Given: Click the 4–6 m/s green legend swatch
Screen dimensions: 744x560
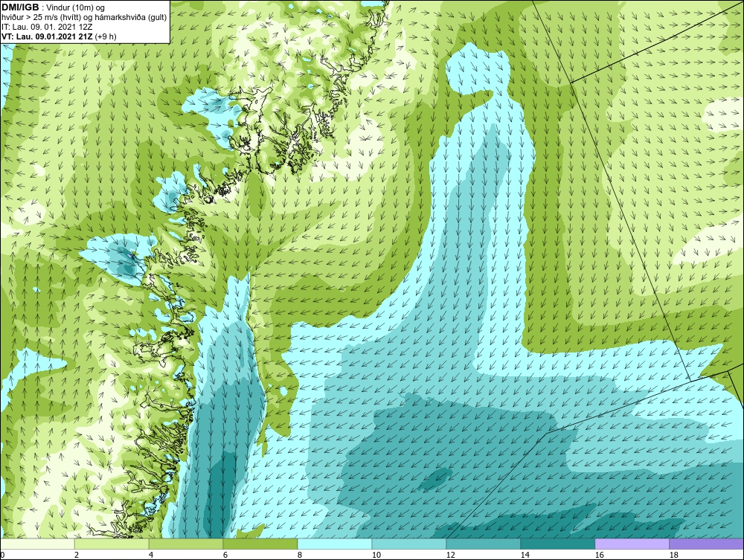Looking at the screenshot, I should [x=186, y=544].
